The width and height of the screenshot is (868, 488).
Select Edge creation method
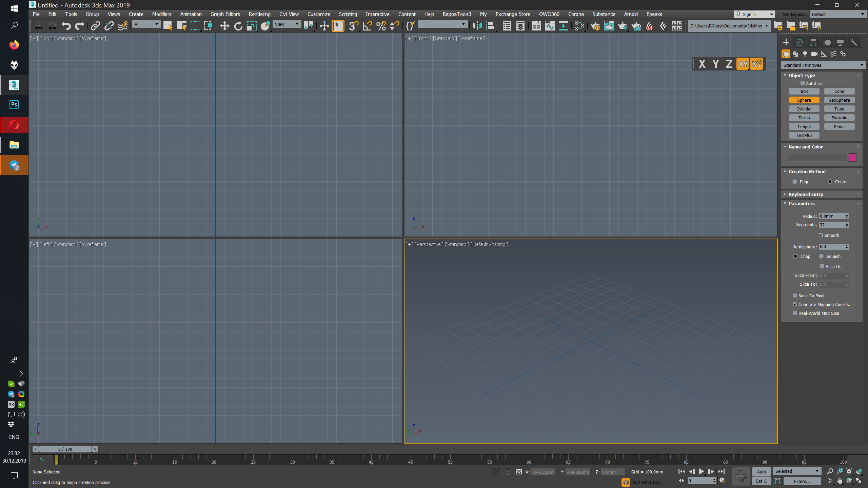(x=795, y=182)
